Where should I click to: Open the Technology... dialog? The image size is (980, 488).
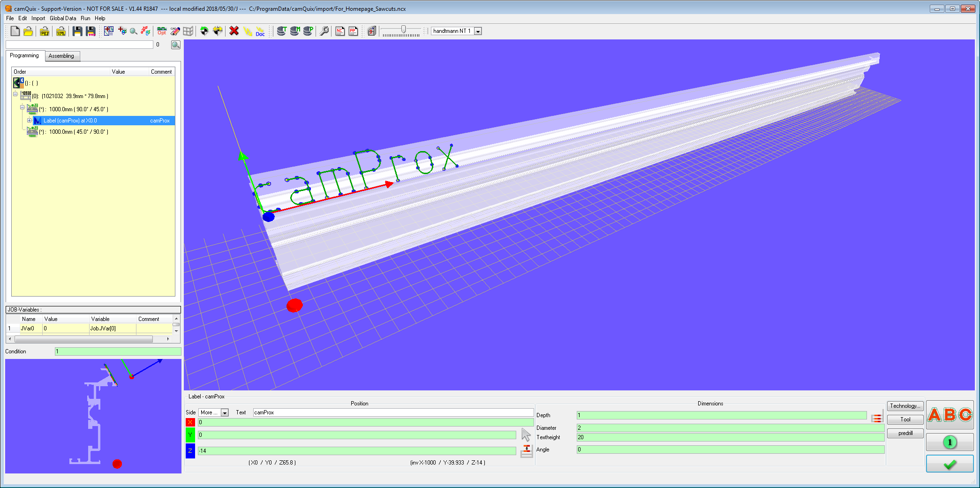pyautogui.click(x=905, y=406)
